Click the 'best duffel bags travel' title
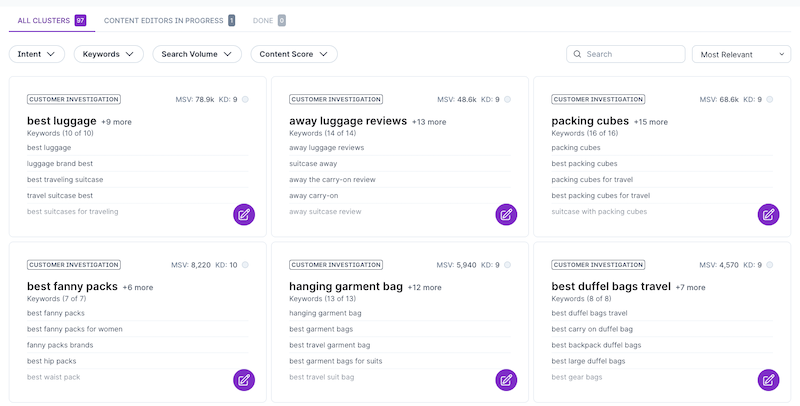 611,286
